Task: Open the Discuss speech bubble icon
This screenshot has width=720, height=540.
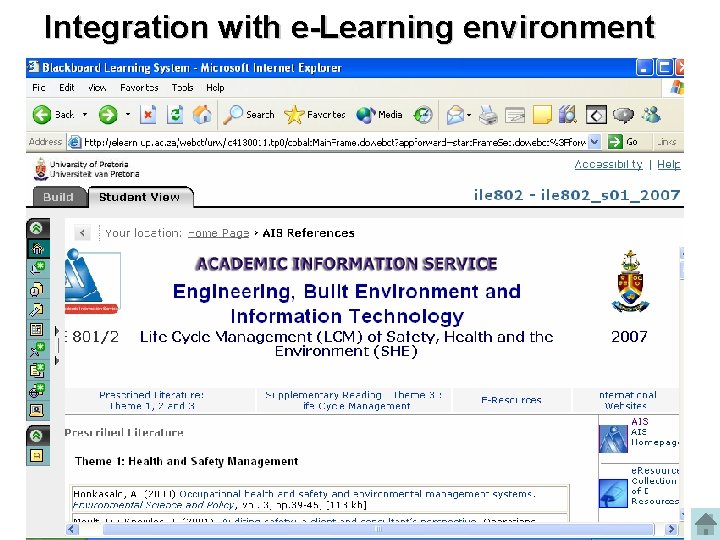Action: 623,115
